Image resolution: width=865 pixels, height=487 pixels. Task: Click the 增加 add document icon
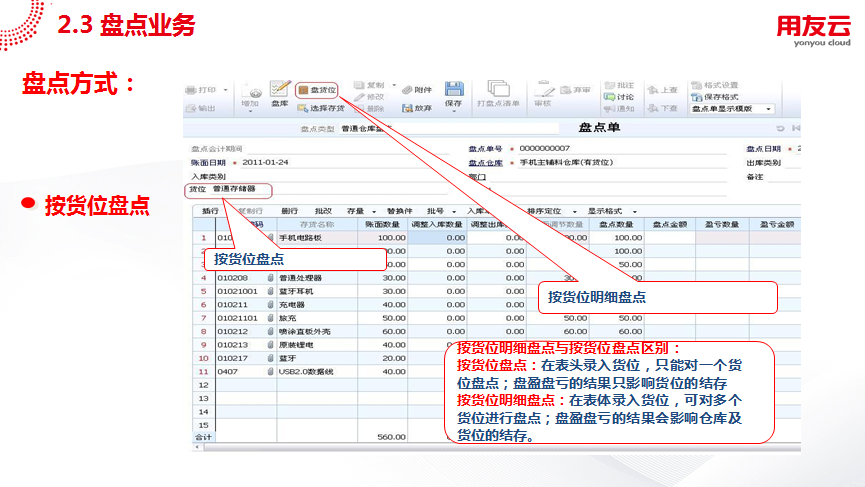point(250,92)
